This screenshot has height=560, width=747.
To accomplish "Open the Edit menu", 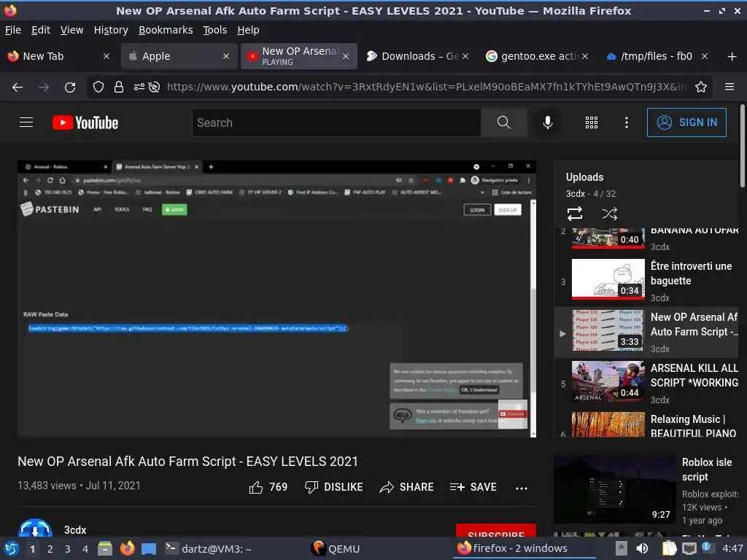I will (41, 30).
